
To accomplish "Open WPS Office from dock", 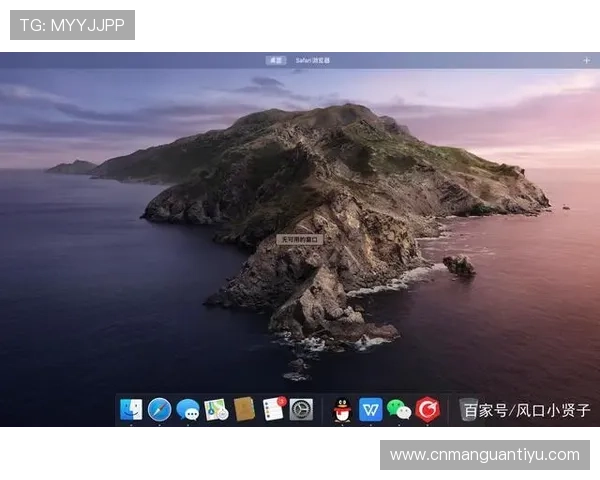I will [x=371, y=409].
